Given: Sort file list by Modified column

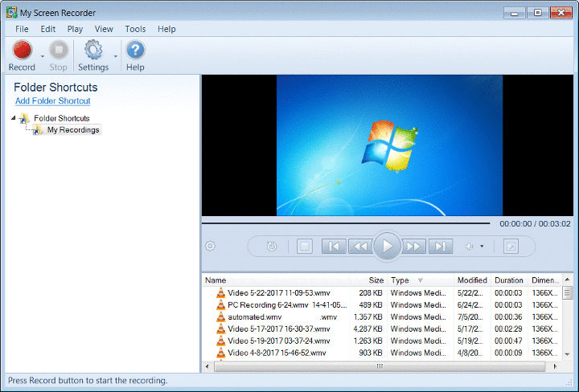Looking at the screenshot, I should pos(472,280).
